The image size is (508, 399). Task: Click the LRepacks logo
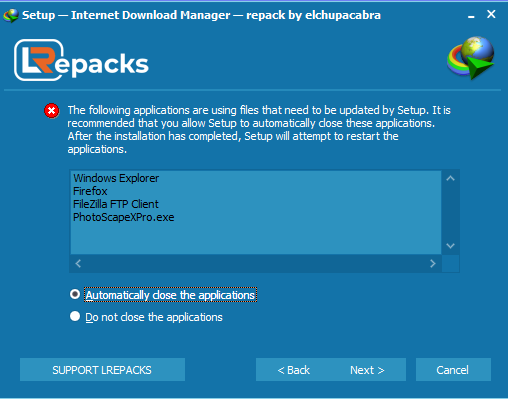[x=81, y=60]
